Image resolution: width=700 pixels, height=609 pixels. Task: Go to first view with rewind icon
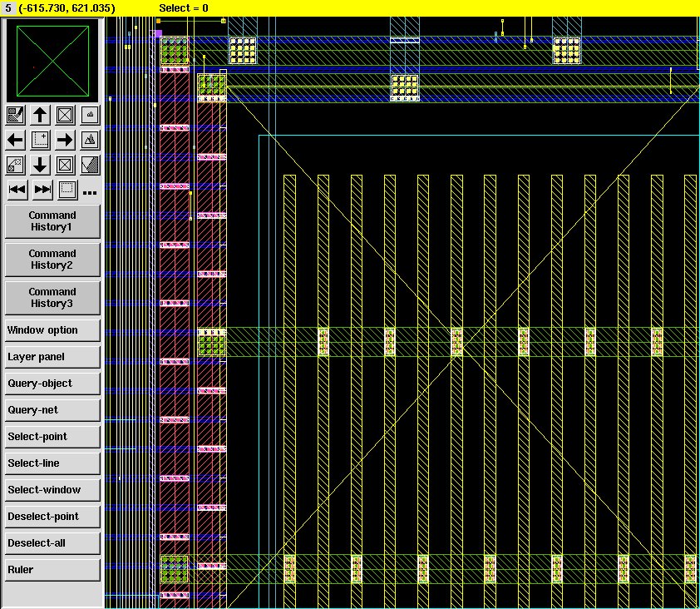point(16,190)
